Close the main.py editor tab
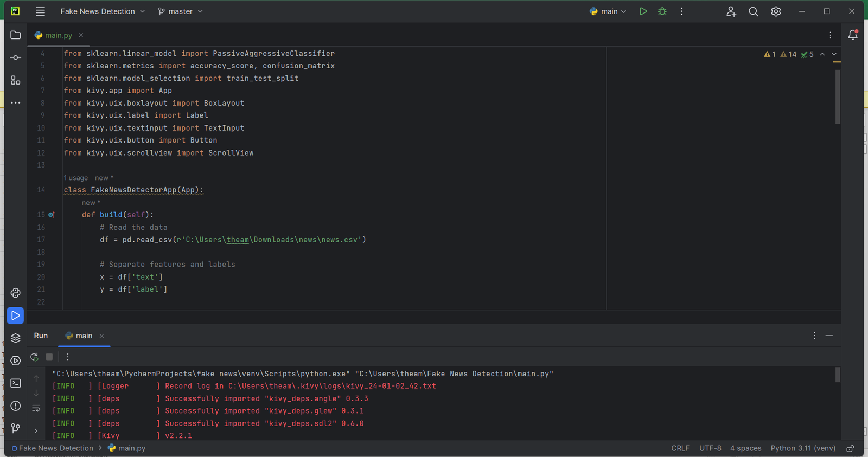Image resolution: width=868 pixels, height=457 pixels. [x=81, y=35]
